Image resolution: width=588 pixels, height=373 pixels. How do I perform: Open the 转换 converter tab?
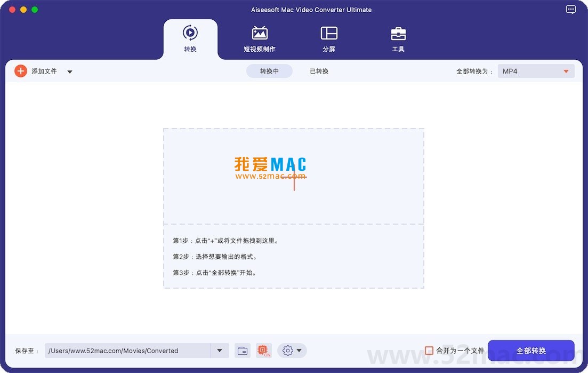[190, 38]
